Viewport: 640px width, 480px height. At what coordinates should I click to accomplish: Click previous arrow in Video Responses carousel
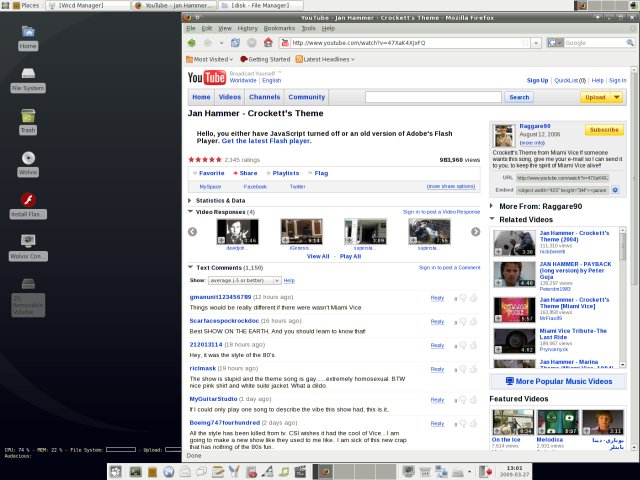193,232
